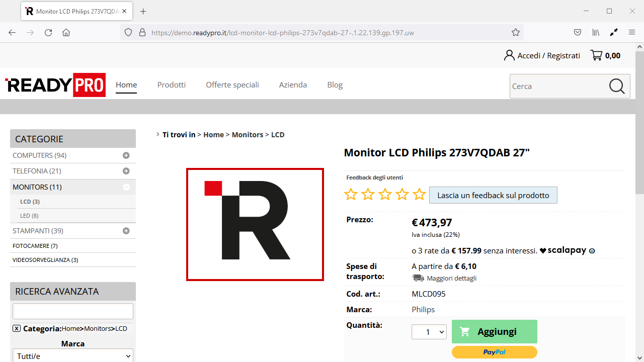Click the shipping truck icon

(418, 278)
